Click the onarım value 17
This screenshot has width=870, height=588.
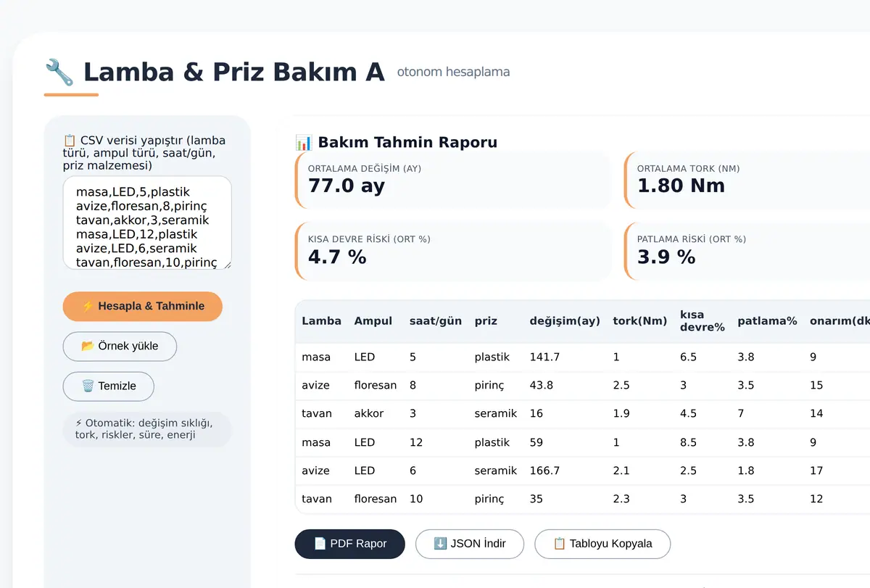[x=816, y=471]
